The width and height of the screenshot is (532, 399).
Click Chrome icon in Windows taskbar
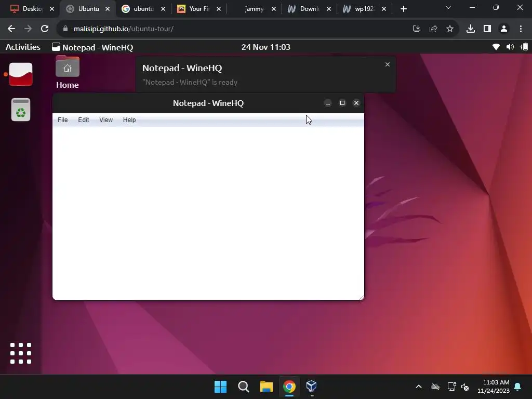coord(289,387)
